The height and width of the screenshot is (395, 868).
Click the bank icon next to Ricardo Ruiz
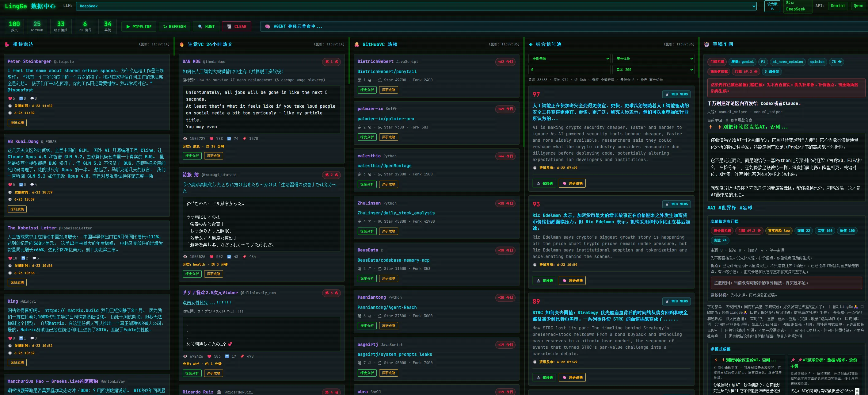(219, 392)
